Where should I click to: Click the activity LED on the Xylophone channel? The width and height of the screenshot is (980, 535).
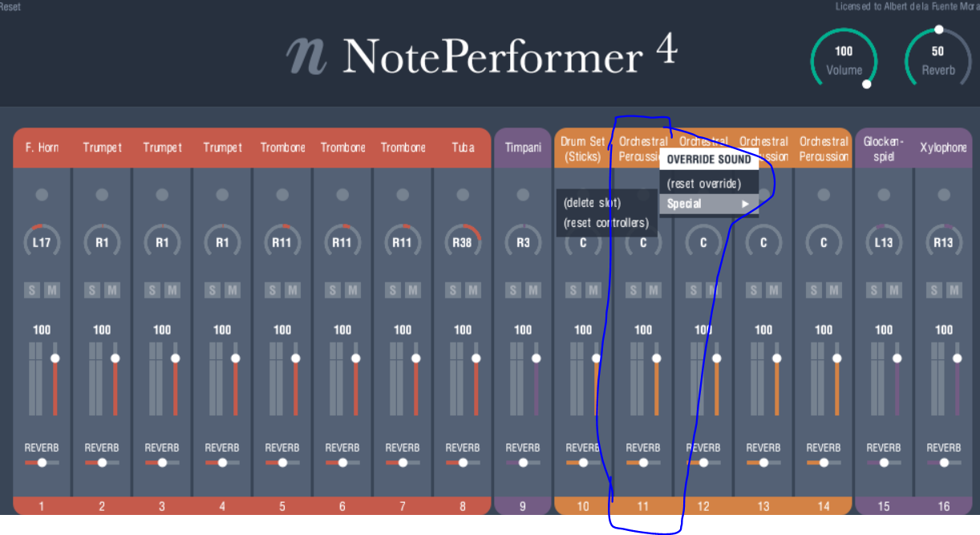click(x=944, y=195)
